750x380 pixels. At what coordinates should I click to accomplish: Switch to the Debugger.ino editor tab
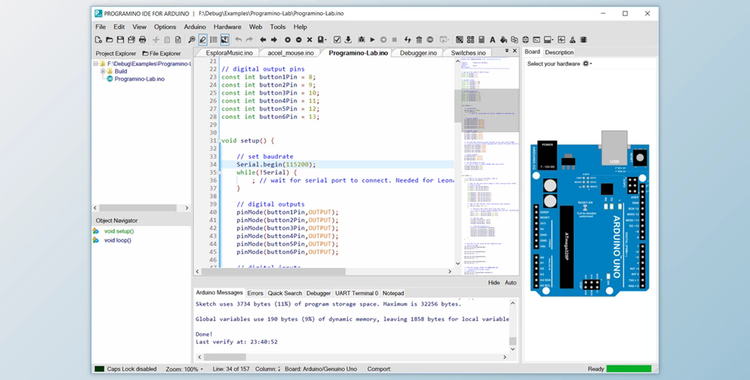(x=418, y=53)
